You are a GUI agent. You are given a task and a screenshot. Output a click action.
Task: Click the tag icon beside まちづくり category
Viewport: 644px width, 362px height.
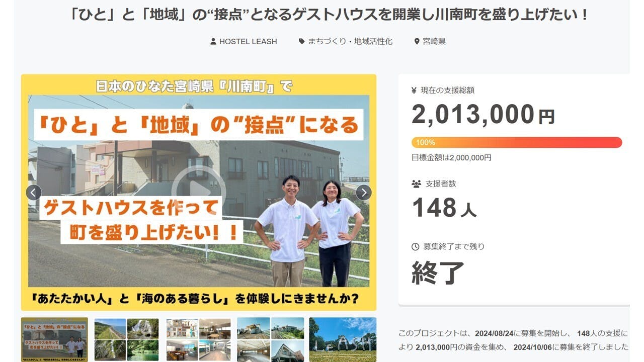[x=302, y=42]
